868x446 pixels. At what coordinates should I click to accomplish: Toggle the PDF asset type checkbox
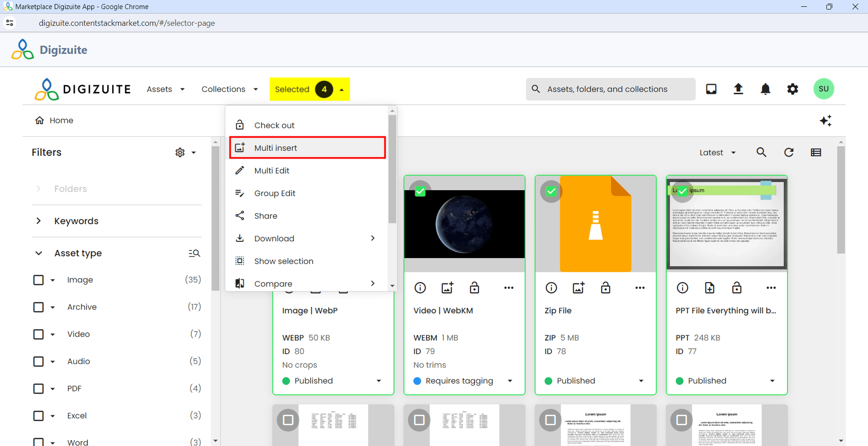click(38, 389)
